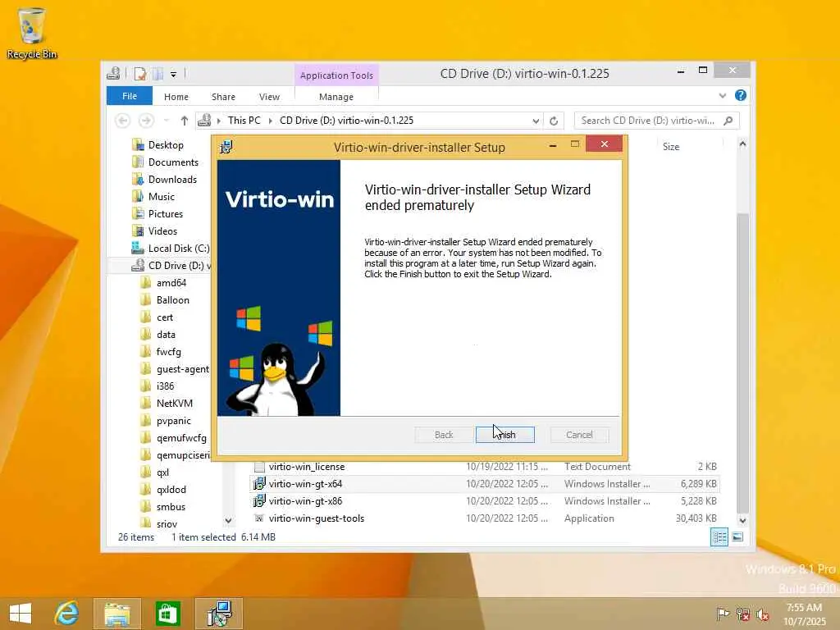The width and height of the screenshot is (840, 630).
Task: Click the Back button in Setup dialog
Action: tap(444, 435)
